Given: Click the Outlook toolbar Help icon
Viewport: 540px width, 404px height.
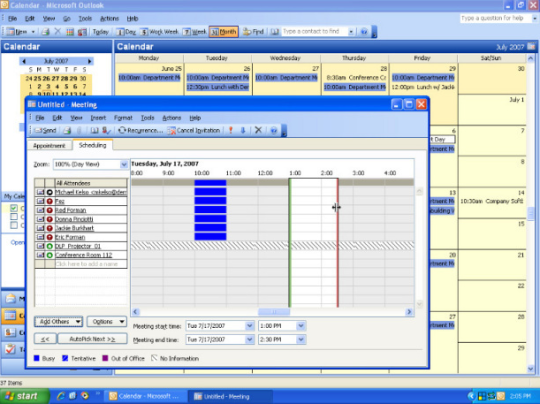Looking at the screenshot, I should click(364, 32).
